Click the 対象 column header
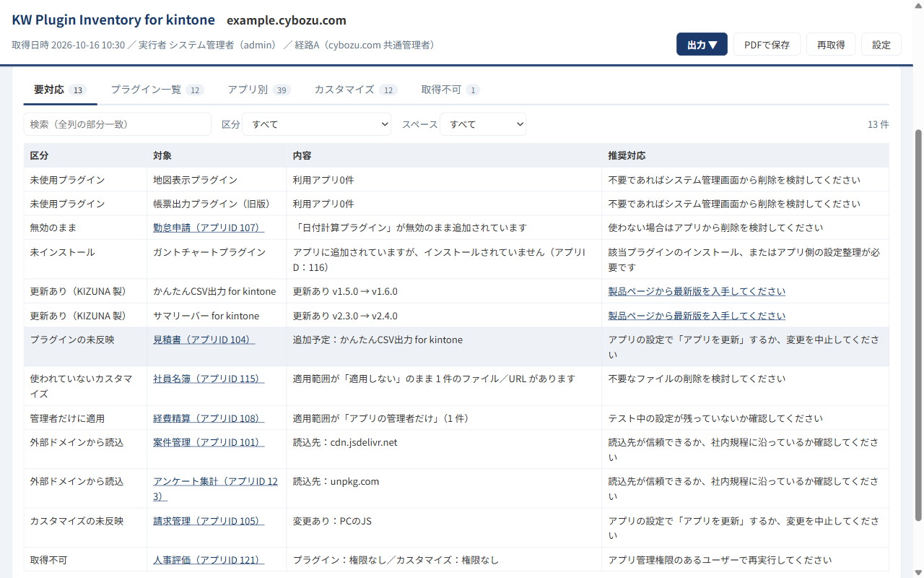924x578 pixels. [217, 155]
